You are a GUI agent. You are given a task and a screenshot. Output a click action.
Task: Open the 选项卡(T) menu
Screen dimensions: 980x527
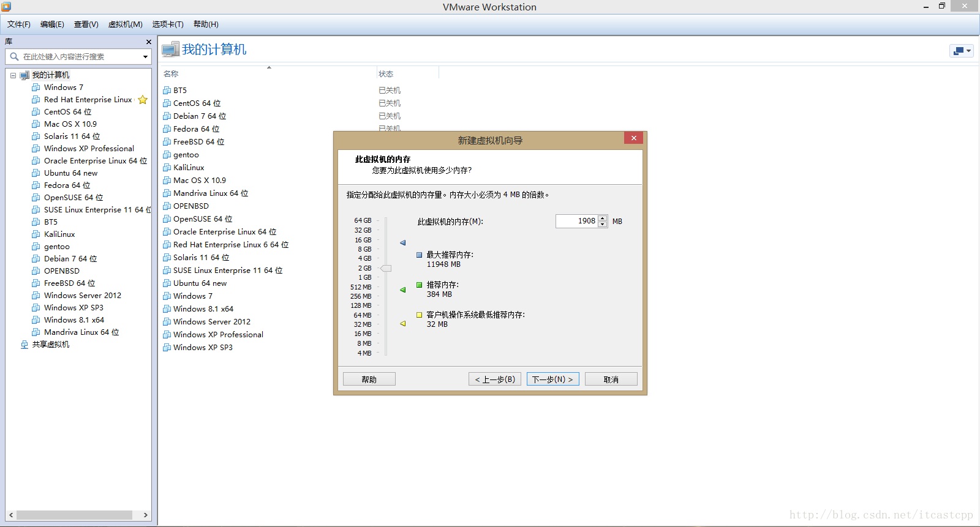pyautogui.click(x=168, y=24)
